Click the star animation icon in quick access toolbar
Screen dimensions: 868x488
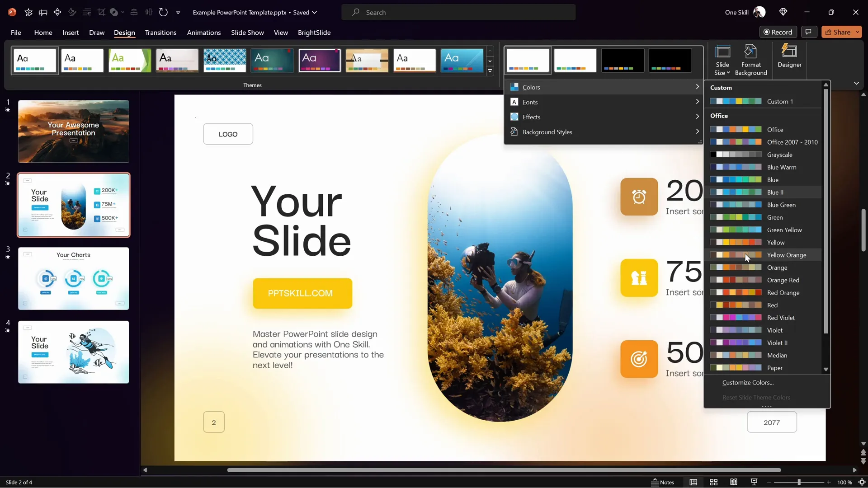(x=28, y=12)
